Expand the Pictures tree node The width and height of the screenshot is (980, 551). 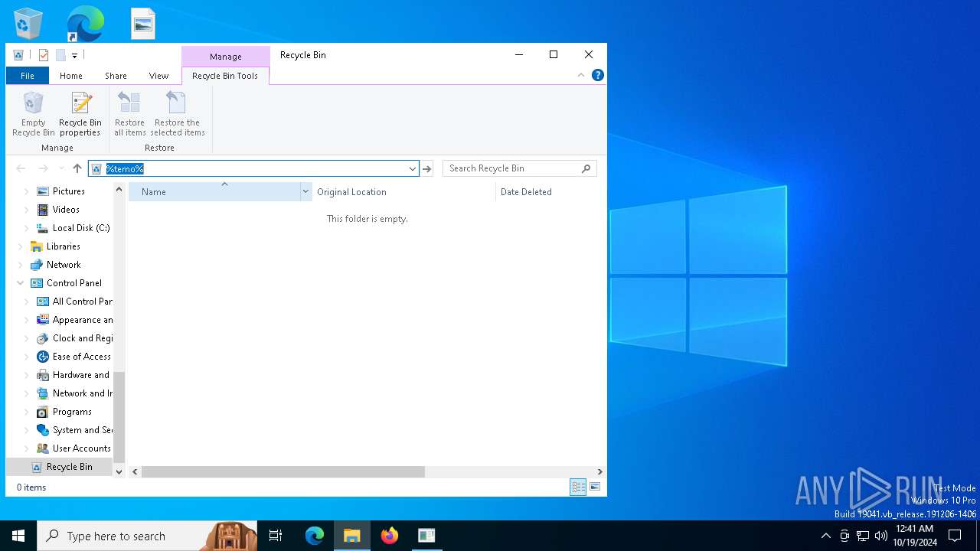coord(27,191)
